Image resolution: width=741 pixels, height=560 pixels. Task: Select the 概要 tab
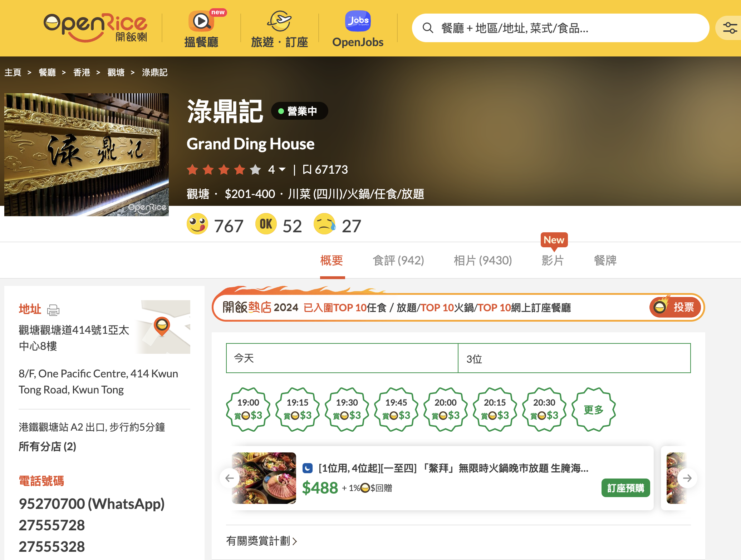(332, 261)
